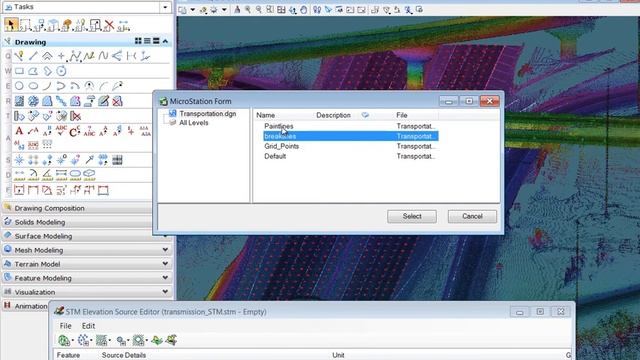Open the view display style dropdown arrow
640x360 pixels.
pos(192,10)
